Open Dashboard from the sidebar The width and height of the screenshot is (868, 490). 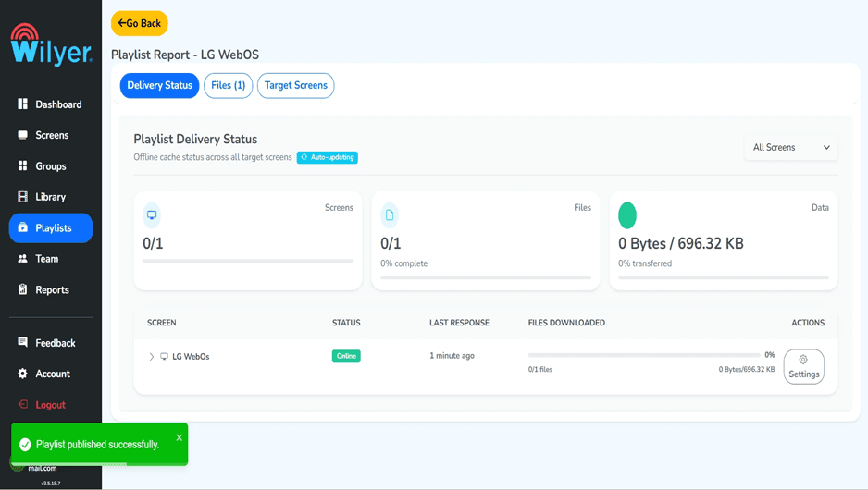tap(50, 104)
